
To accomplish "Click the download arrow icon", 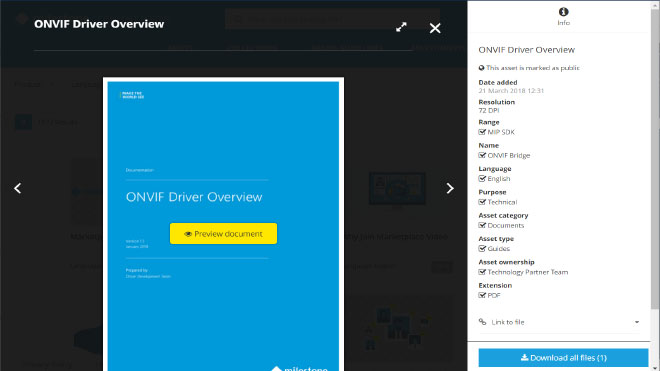I will (x=524, y=358).
